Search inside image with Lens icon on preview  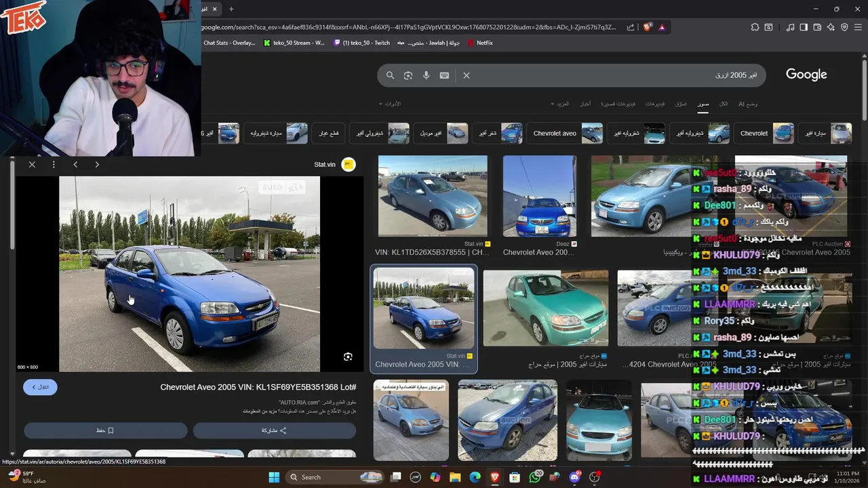[348, 357]
